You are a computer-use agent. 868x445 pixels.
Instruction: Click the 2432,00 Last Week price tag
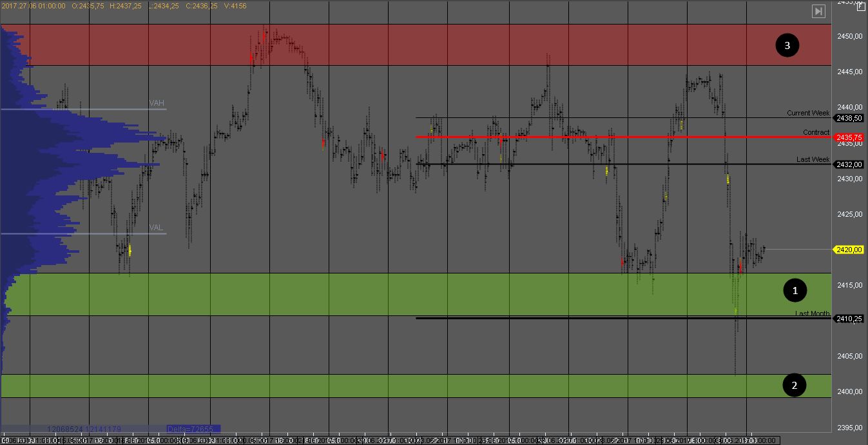pyautogui.click(x=849, y=164)
